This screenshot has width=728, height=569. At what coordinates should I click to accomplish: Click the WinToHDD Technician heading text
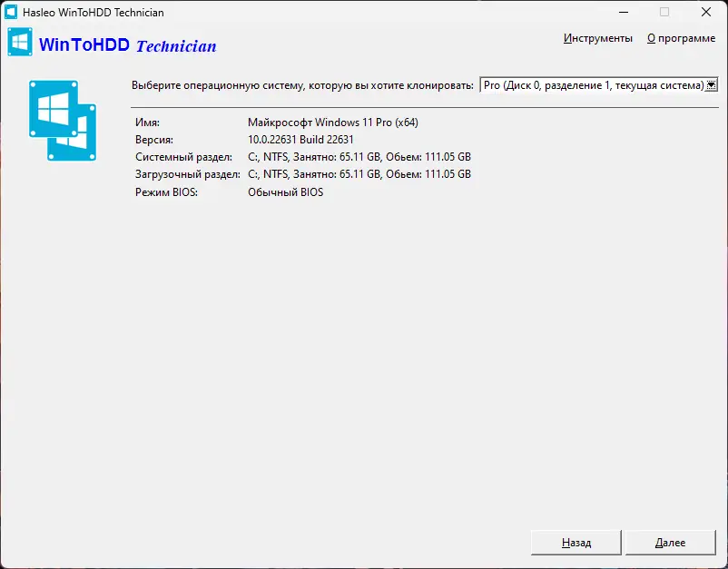click(128, 45)
